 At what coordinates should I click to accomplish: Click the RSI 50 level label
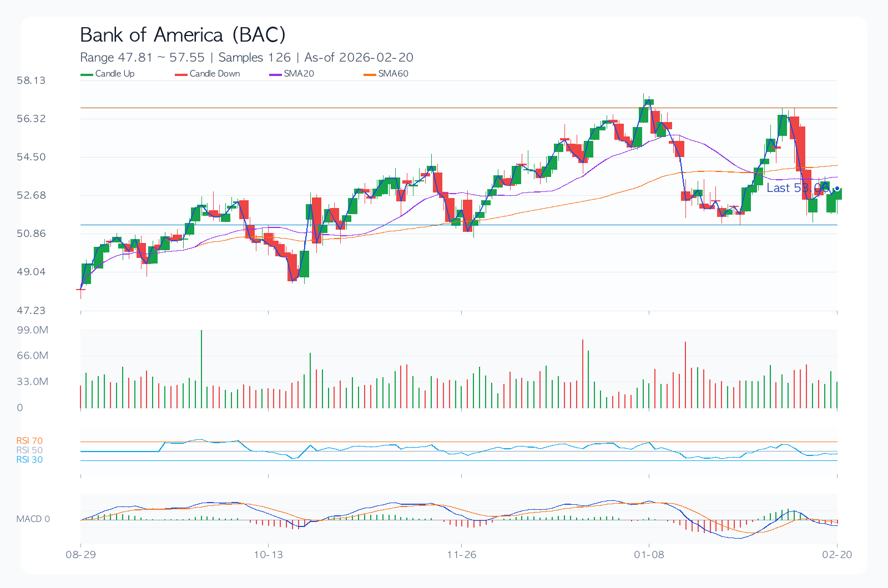tap(29, 450)
